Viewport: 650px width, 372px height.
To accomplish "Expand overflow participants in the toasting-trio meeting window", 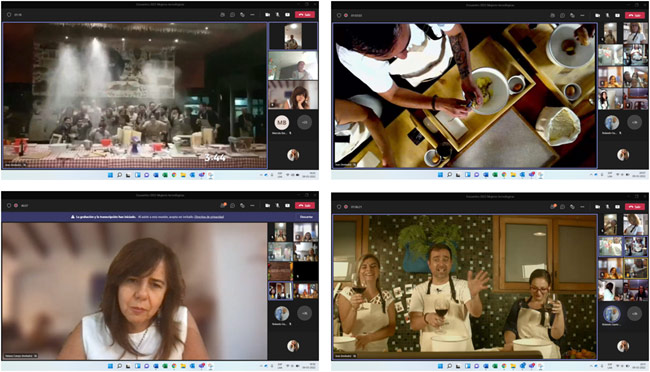I will (634, 314).
